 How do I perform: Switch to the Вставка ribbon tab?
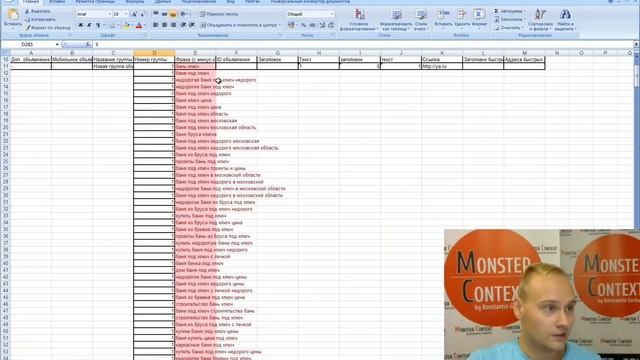pos(57,2)
